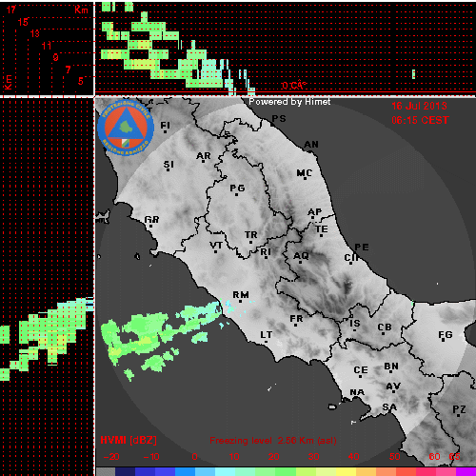Click the Freezing level 2.56 Km text
This screenshot has width=476, height=476.
273,441
